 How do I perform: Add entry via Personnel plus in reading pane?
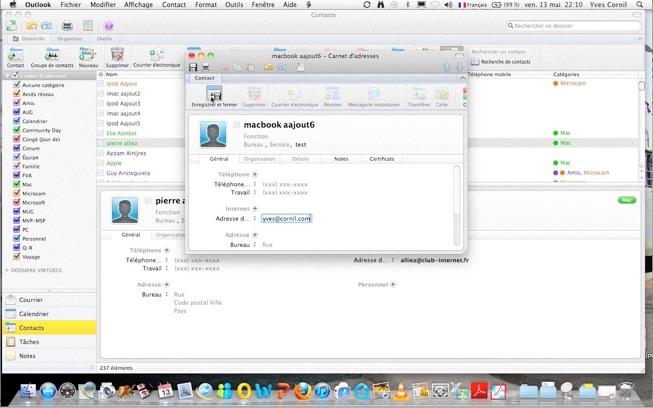point(393,284)
